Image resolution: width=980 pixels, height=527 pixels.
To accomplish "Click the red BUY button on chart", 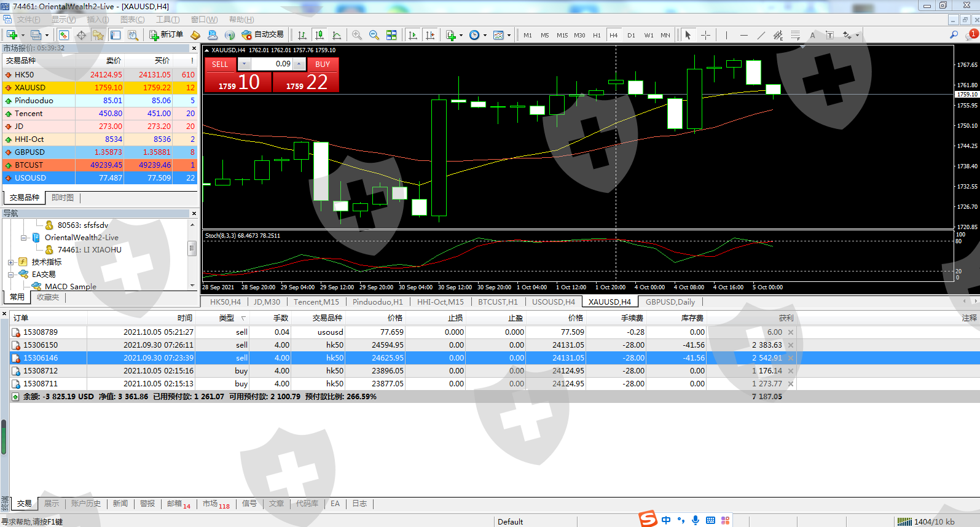I will point(323,64).
